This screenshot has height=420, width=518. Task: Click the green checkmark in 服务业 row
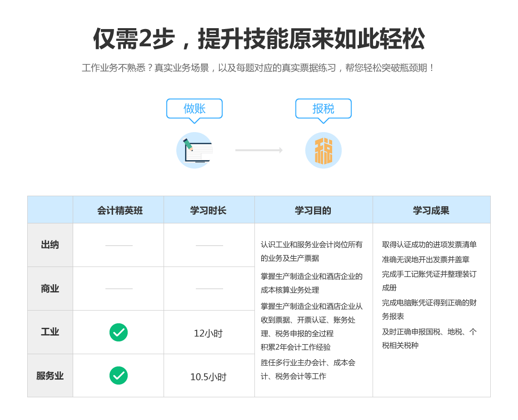click(x=119, y=376)
